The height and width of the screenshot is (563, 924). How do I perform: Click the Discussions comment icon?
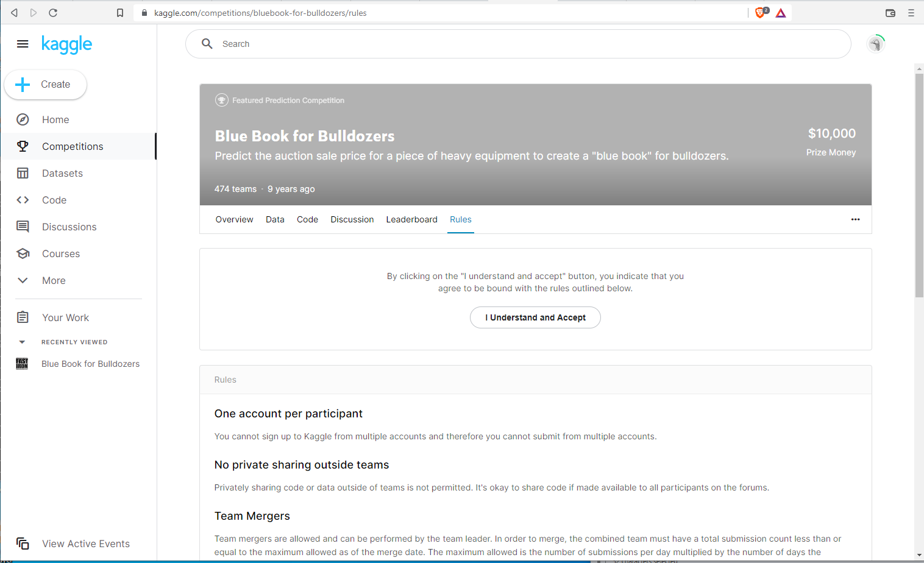(23, 227)
